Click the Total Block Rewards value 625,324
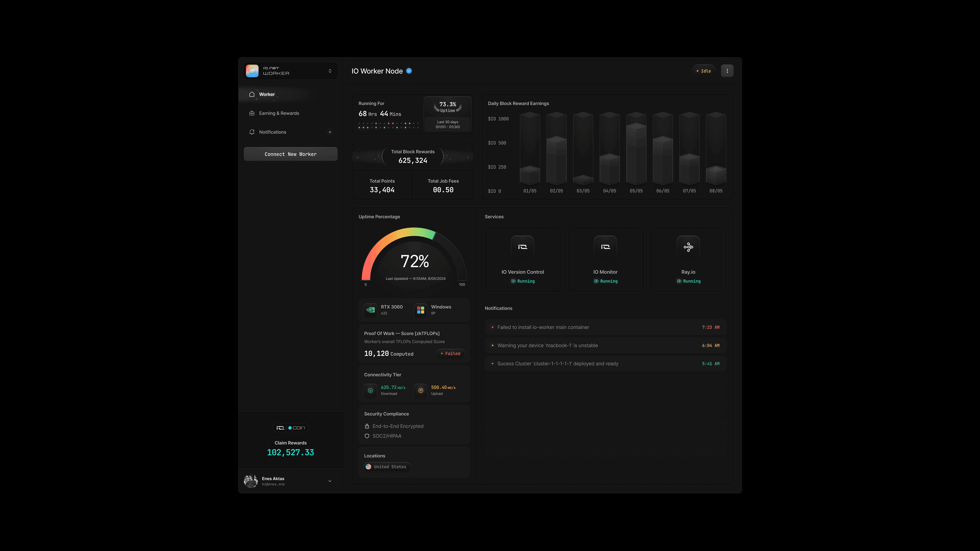Image resolution: width=980 pixels, height=551 pixels. pyautogui.click(x=413, y=160)
